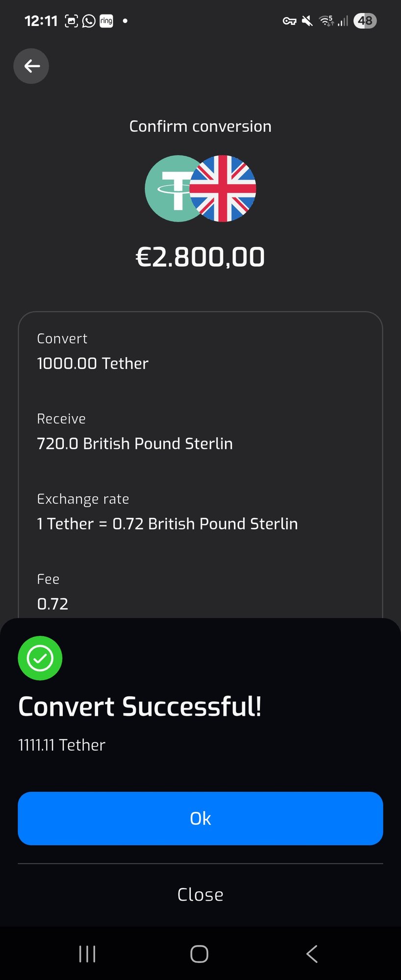The width and height of the screenshot is (401, 980).
Task: Tap the back arrow button
Action: [31, 66]
